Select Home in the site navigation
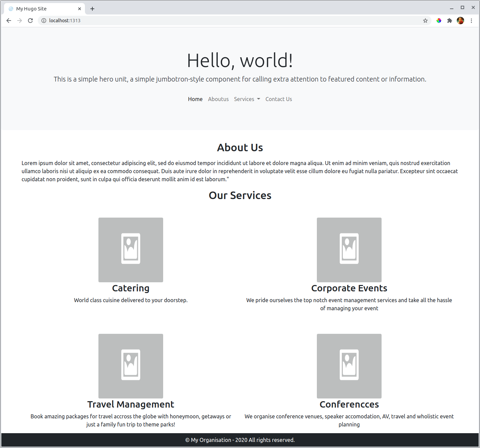 (x=195, y=99)
